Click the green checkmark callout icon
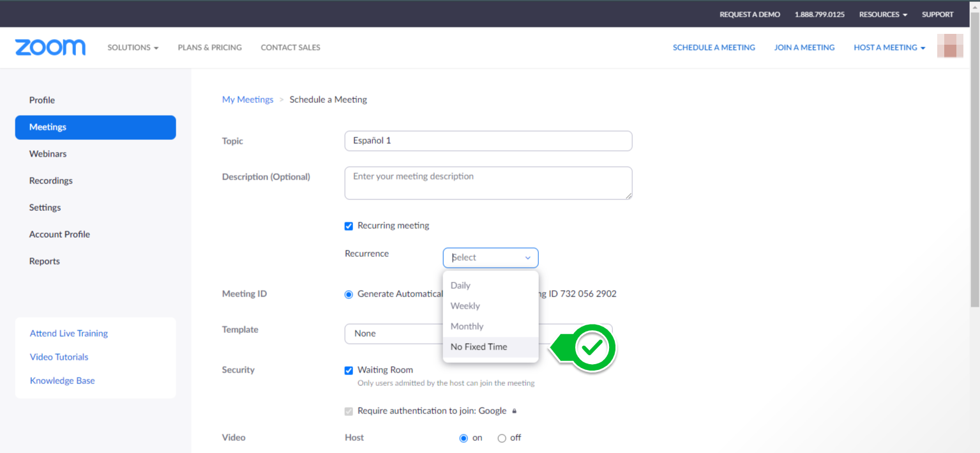This screenshot has height=453, width=980. (x=593, y=348)
